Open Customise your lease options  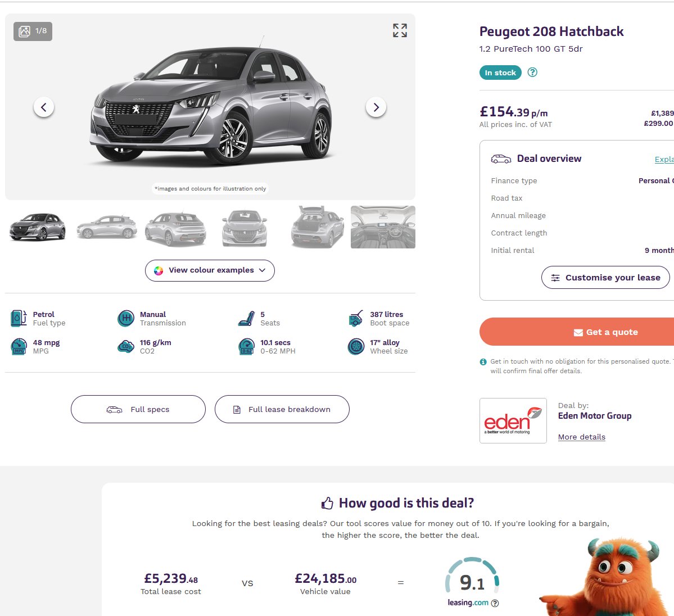coord(605,278)
